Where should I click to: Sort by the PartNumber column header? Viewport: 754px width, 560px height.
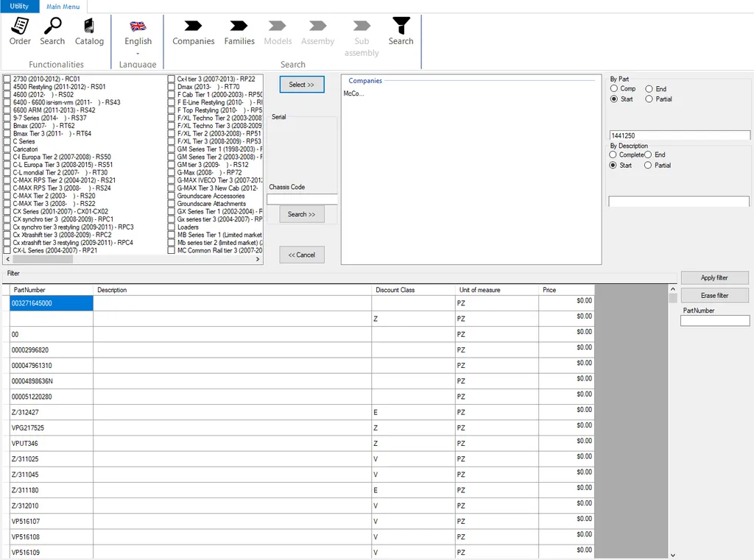[x=52, y=290]
